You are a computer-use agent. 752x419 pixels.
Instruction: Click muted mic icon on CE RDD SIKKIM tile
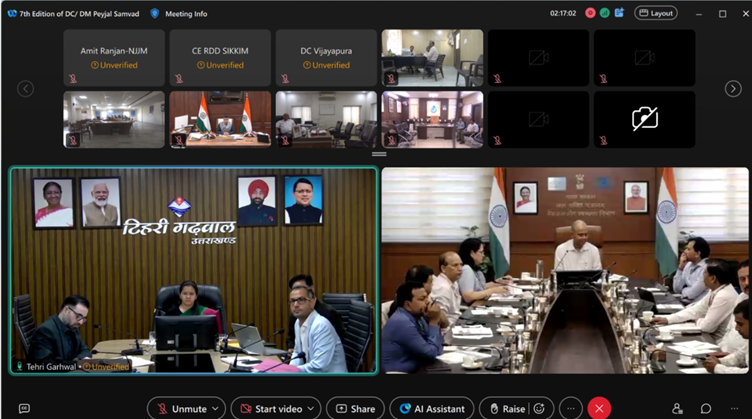pos(179,78)
